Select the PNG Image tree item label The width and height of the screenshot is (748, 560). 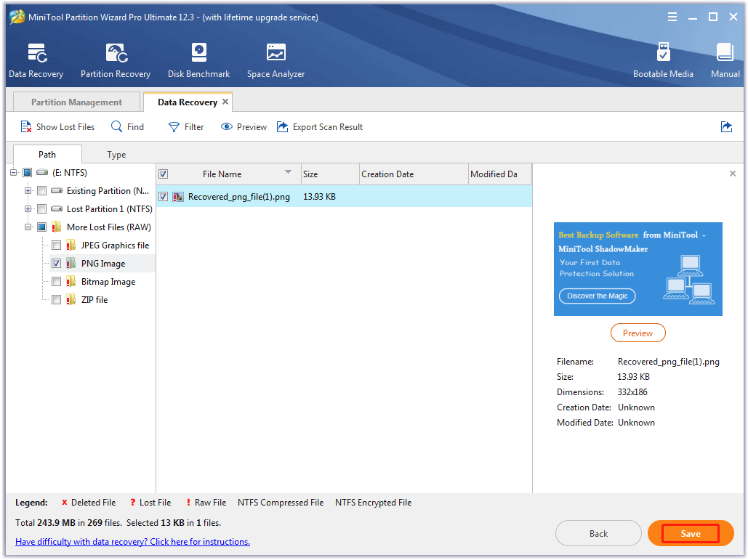(103, 264)
